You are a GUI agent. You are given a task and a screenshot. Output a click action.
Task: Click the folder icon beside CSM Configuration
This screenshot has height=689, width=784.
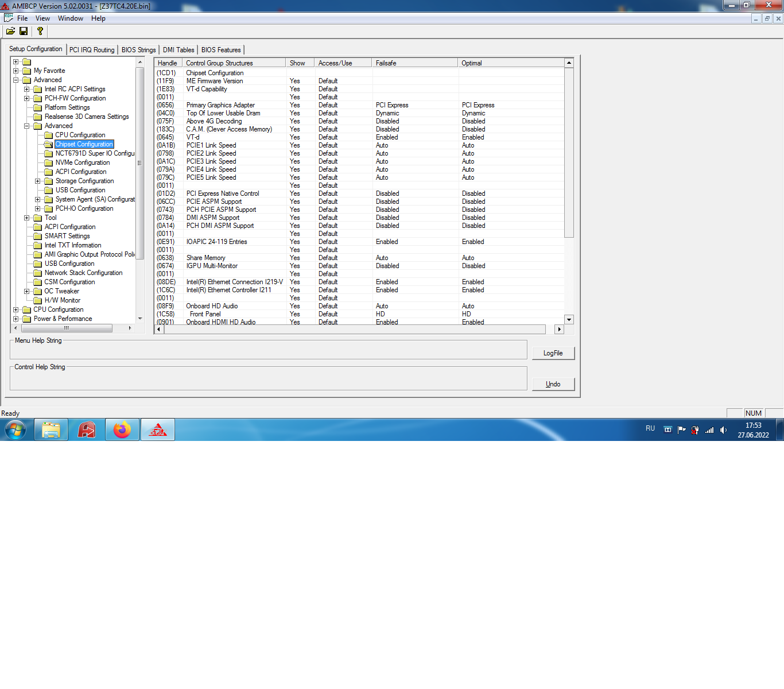tap(38, 282)
